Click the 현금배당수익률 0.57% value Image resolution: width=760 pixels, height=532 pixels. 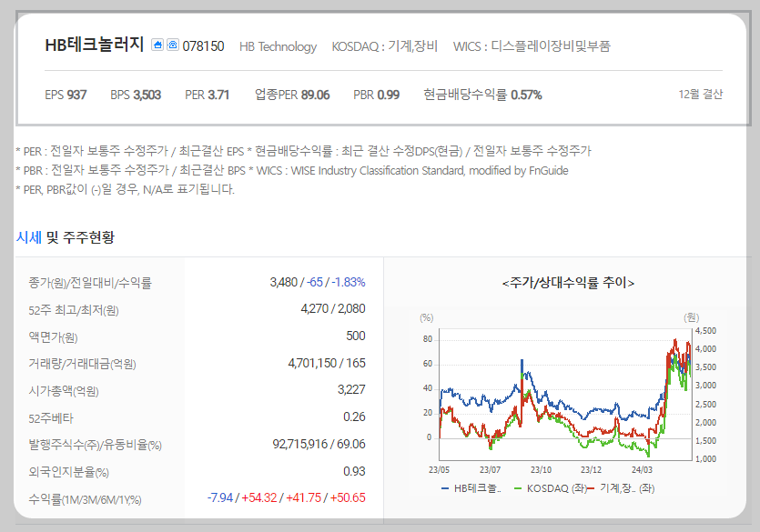(x=482, y=95)
